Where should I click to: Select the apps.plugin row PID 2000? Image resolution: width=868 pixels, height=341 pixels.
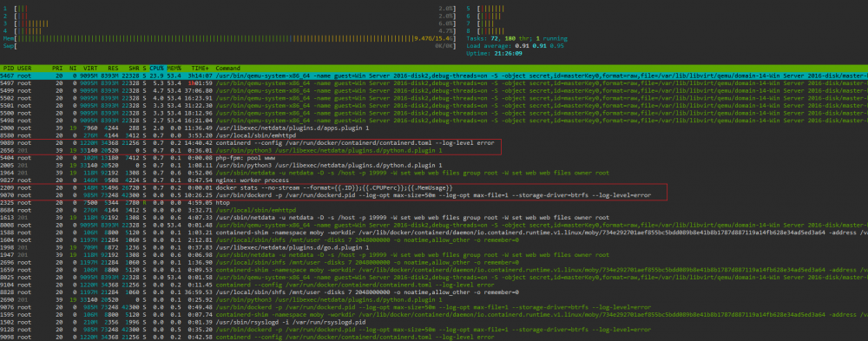click(434, 127)
